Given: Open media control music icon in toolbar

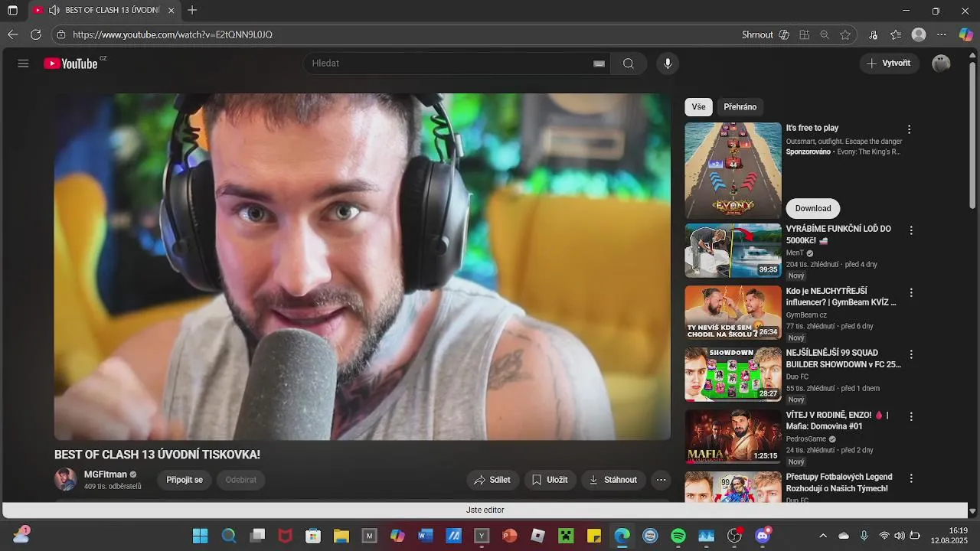Looking at the screenshot, I should point(873,34).
